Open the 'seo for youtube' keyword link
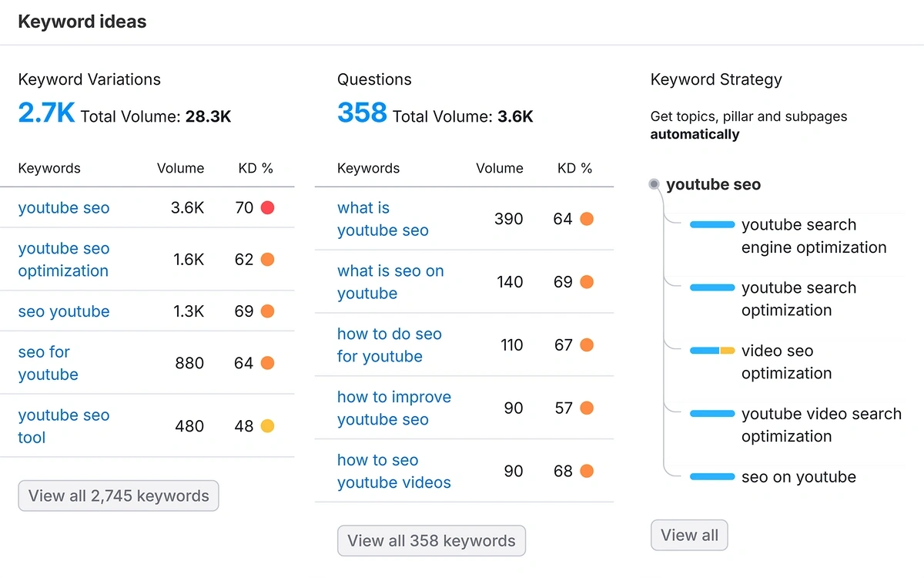 [x=49, y=363]
